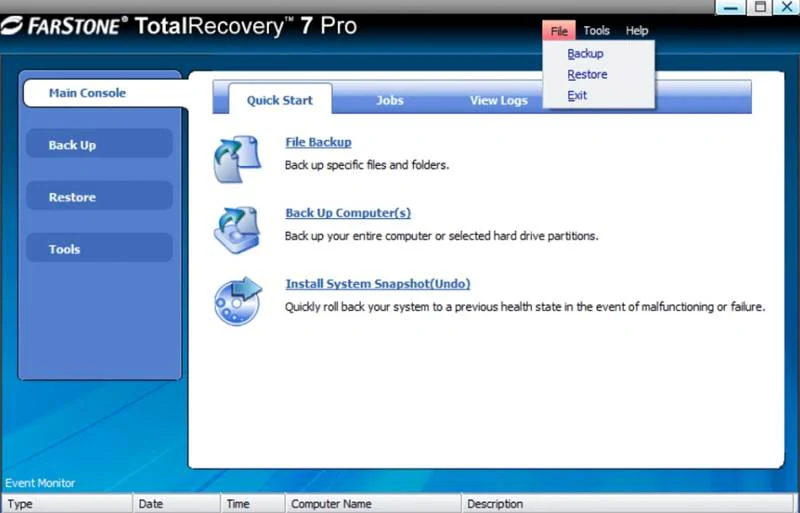This screenshot has height=513, width=800.
Task: Close the TotalRecovery window
Action: pos(787,7)
